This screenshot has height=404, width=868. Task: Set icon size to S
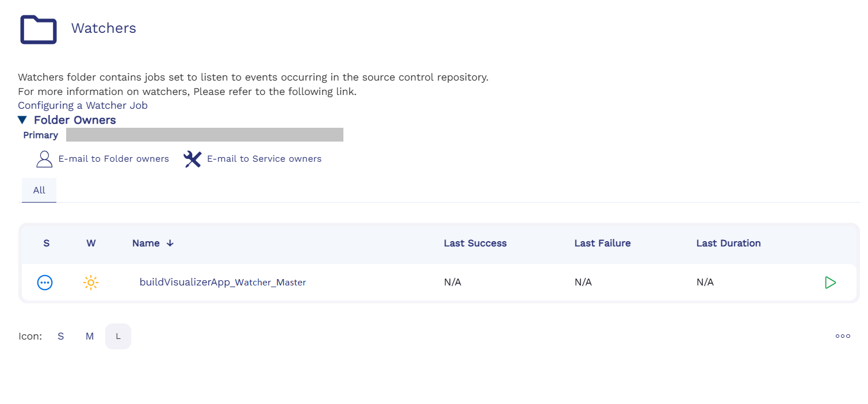(x=60, y=337)
